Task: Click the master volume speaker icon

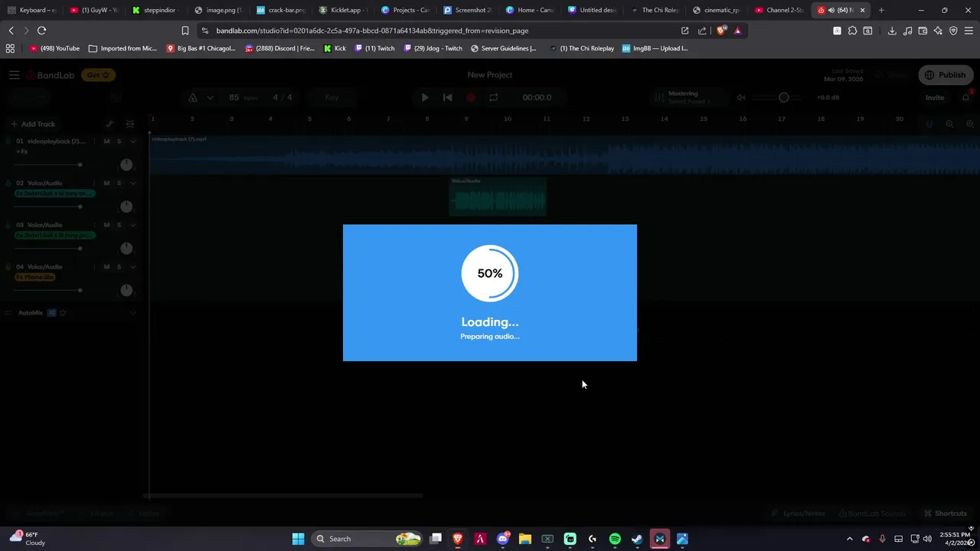Action: [741, 97]
